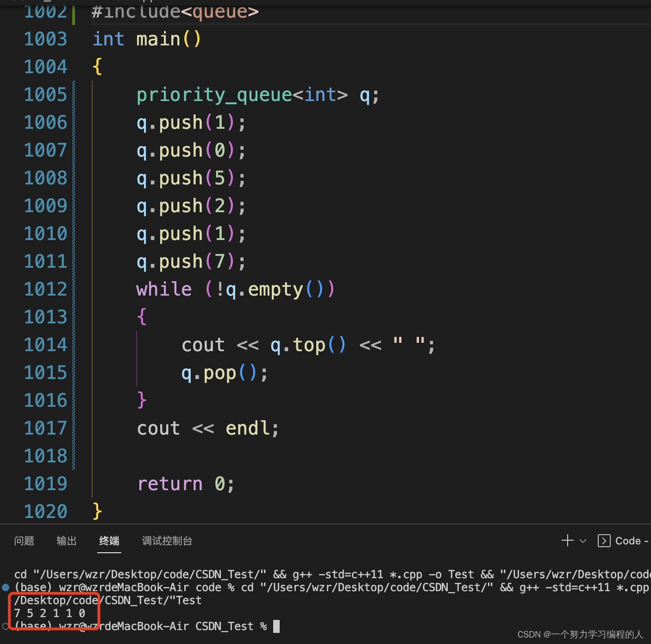Viewport: 651px width, 644px height.
Task: Select the Code terminal entry icon
Action: [604, 541]
